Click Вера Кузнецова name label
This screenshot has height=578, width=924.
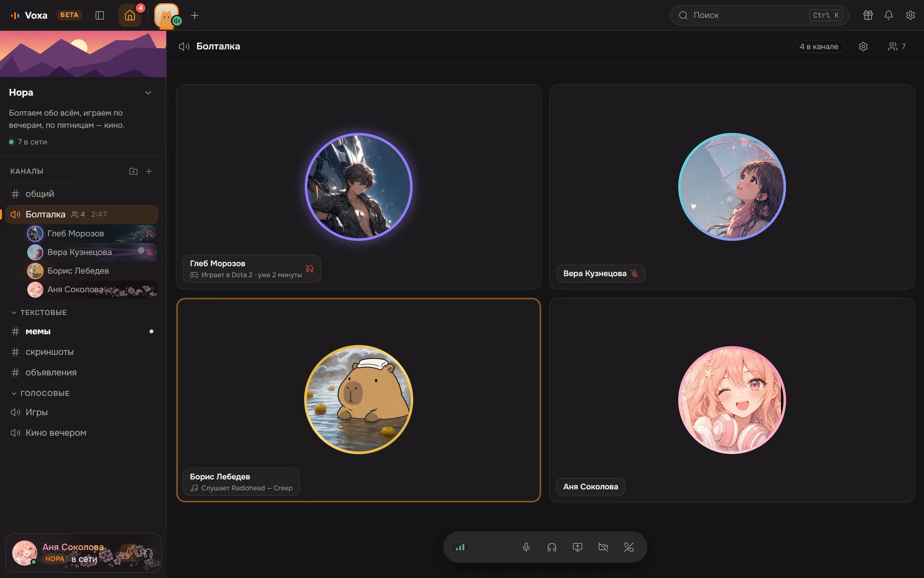point(600,273)
